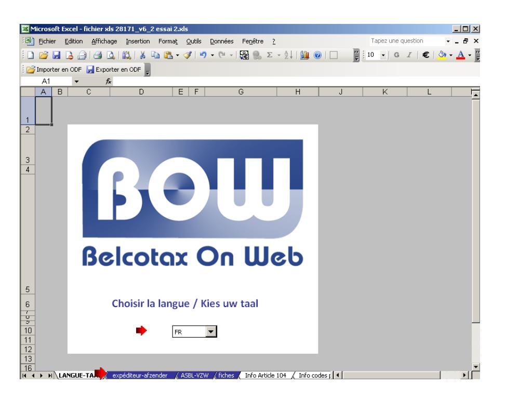Expand the Name Box dropdown arrow
This screenshot has height=399, width=532.
pos(77,82)
